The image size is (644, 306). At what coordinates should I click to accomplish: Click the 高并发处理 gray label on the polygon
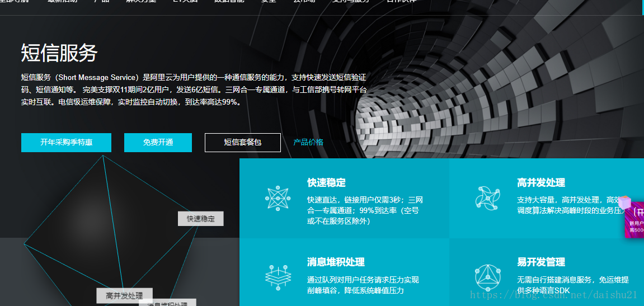tap(124, 296)
